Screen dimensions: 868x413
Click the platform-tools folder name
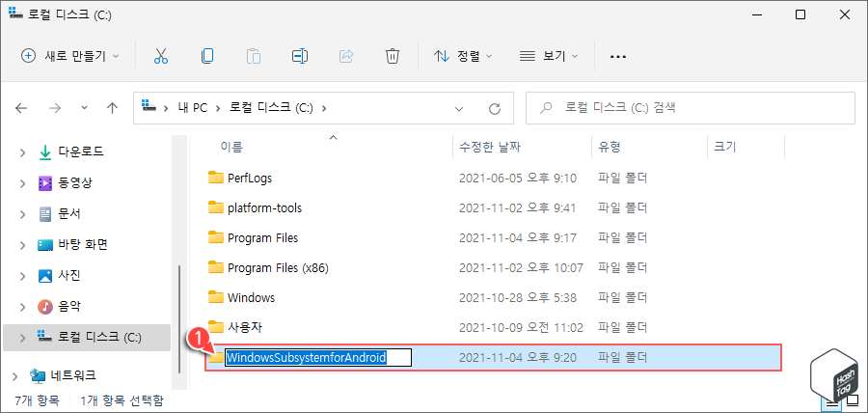coord(264,208)
